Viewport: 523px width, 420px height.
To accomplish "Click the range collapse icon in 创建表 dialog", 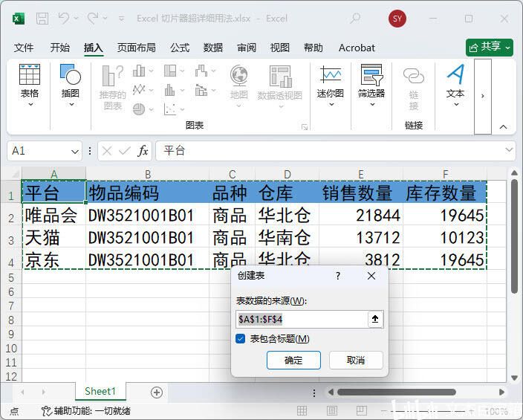I will (x=376, y=319).
